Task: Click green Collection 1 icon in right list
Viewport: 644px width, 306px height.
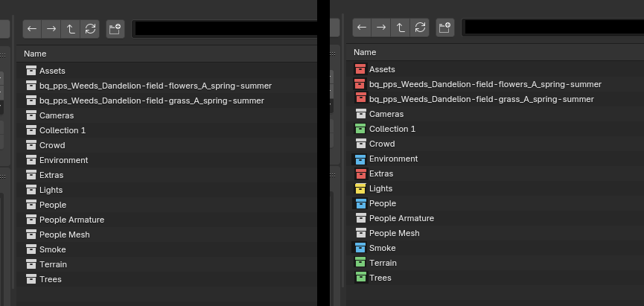Action: 360,129
